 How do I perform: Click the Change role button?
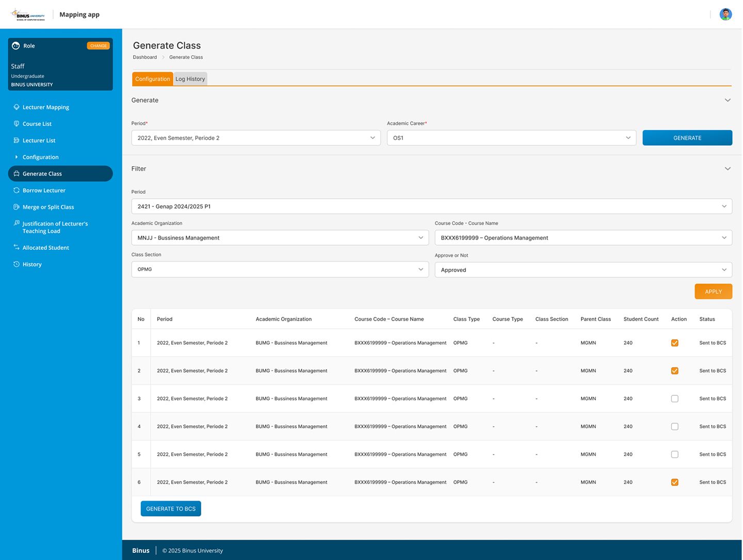[98, 46]
